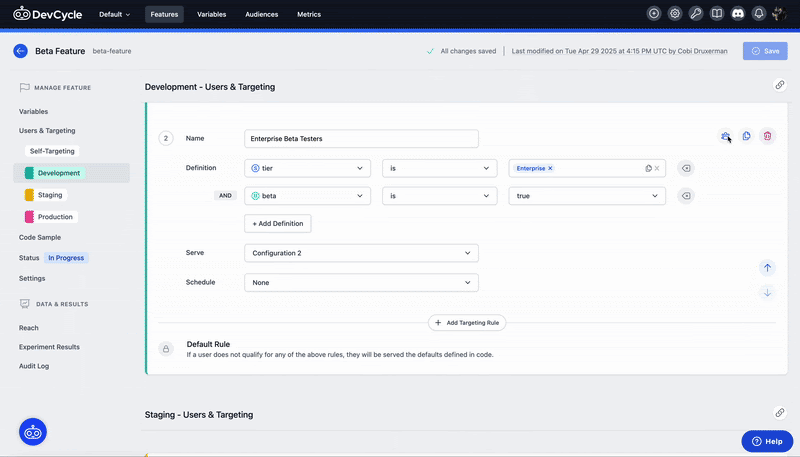Open the Discord icon in the top bar
Screen dimensions: 800x457
[738, 14]
